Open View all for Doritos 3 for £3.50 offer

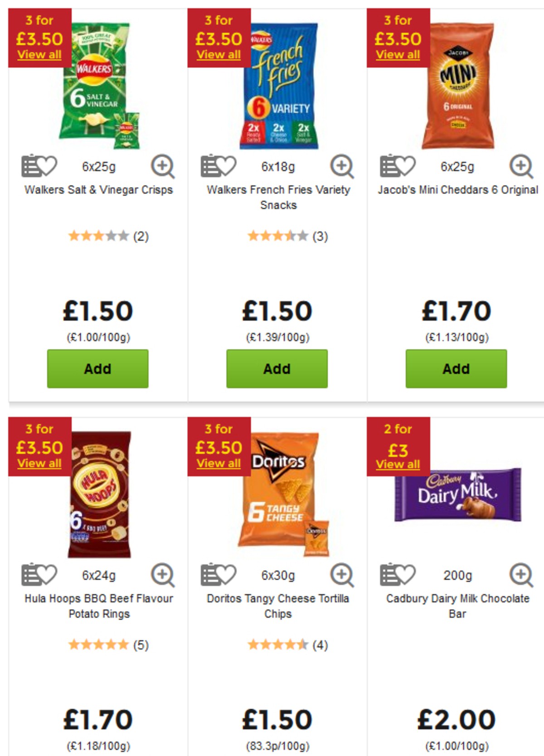[x=219, y=464]
